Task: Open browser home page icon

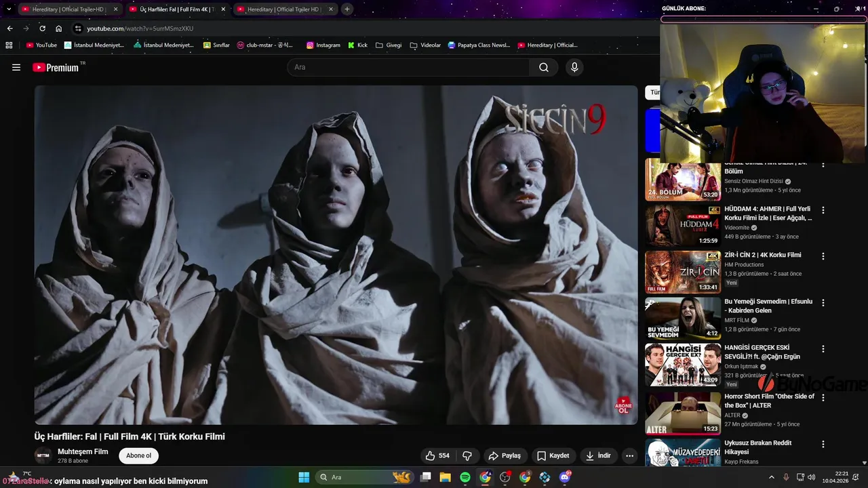Action: (59, 28)
